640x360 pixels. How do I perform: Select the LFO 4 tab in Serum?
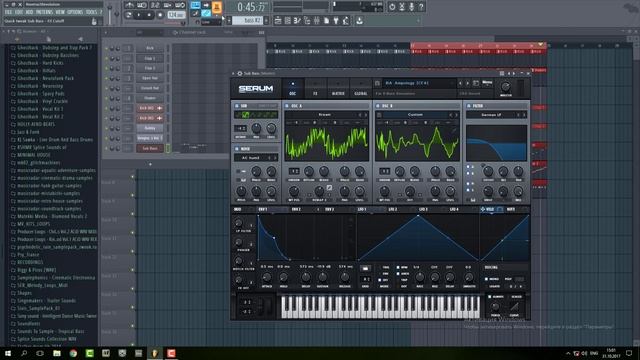click(454, 209)
